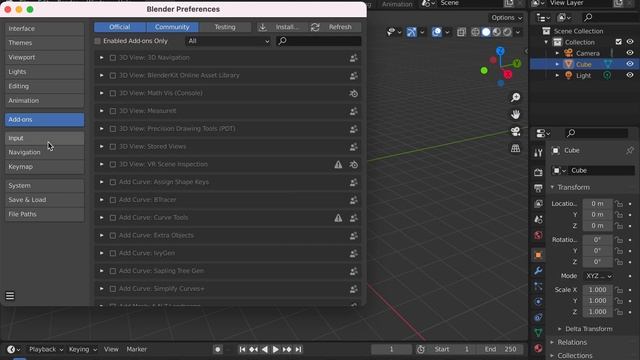640x360 pixels.
Task: Toggle the Community add-ons filter
Action: point(172,27)
